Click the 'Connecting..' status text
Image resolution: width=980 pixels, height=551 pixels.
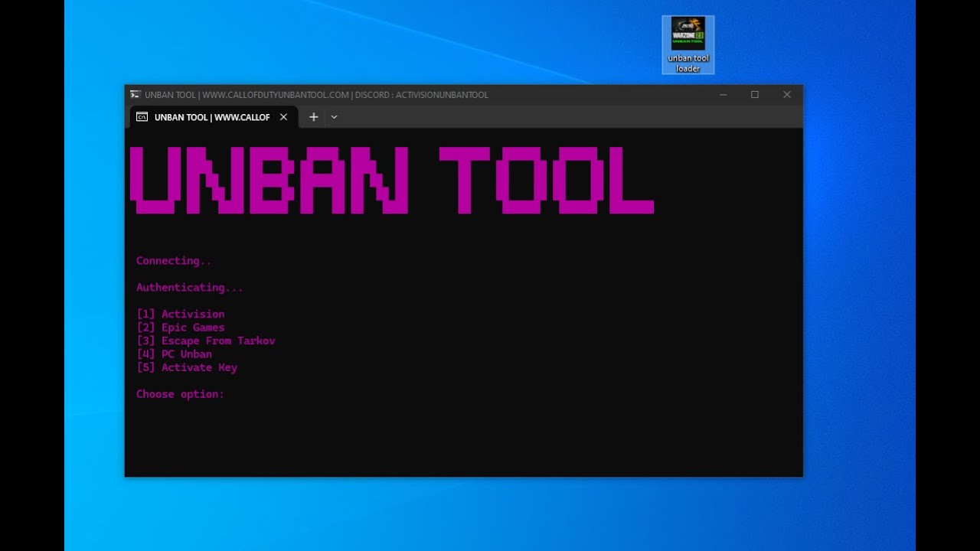coord(174,261)
